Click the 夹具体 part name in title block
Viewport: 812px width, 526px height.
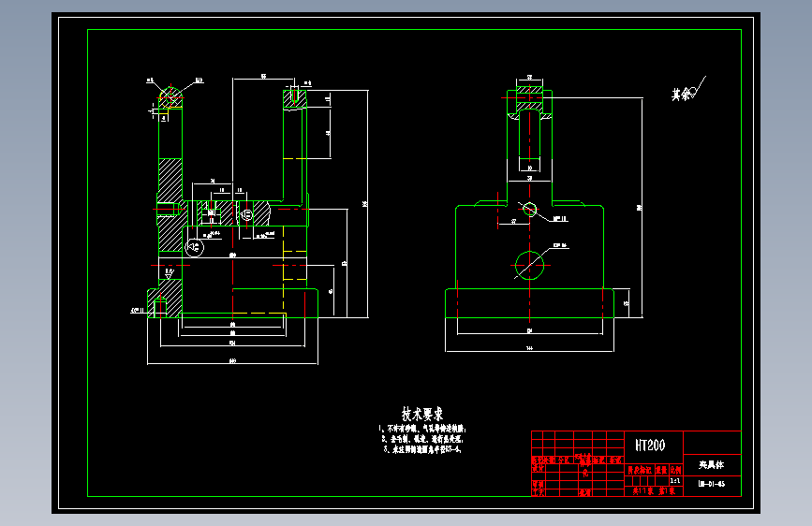pos(712,465)
